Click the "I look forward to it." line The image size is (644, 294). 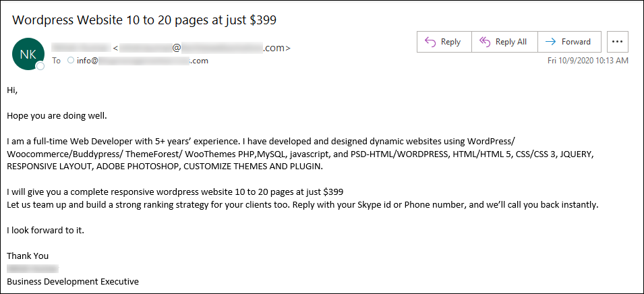pyautogui.click(x=45, y=230)
